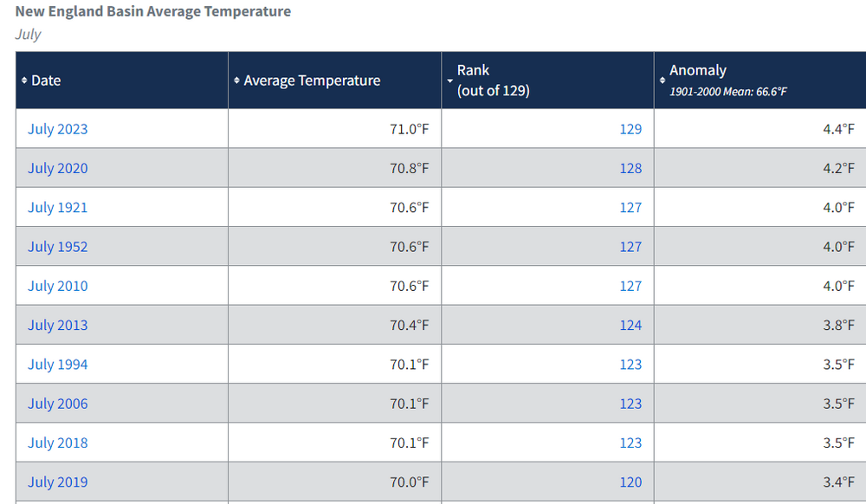Select the Anomaly column header
Viewport: 866px width, 504px height.
pyautogui.click(x=760, y=80)
